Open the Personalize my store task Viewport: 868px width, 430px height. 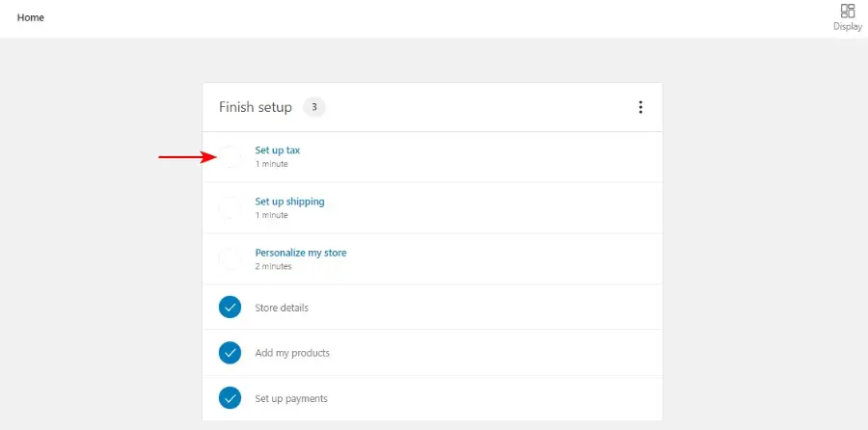(x=301, y=253)
